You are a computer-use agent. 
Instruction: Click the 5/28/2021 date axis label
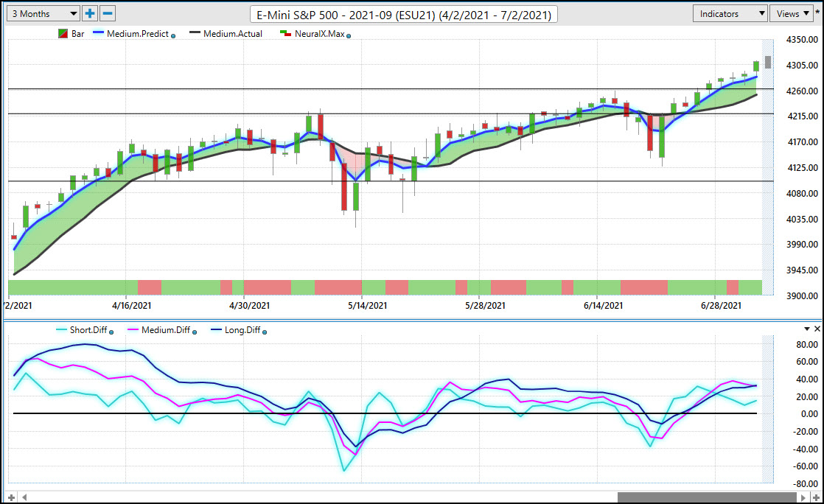click(x=485, y=305)
